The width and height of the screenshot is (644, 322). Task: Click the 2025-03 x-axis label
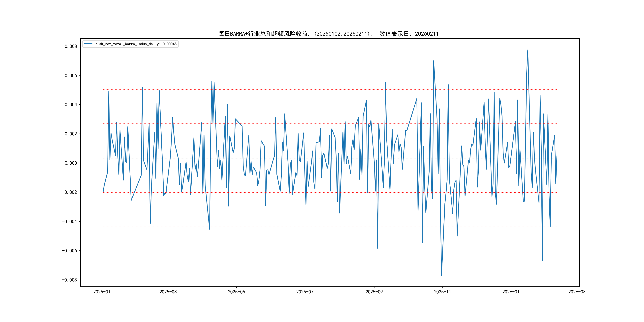click(168, 292)
